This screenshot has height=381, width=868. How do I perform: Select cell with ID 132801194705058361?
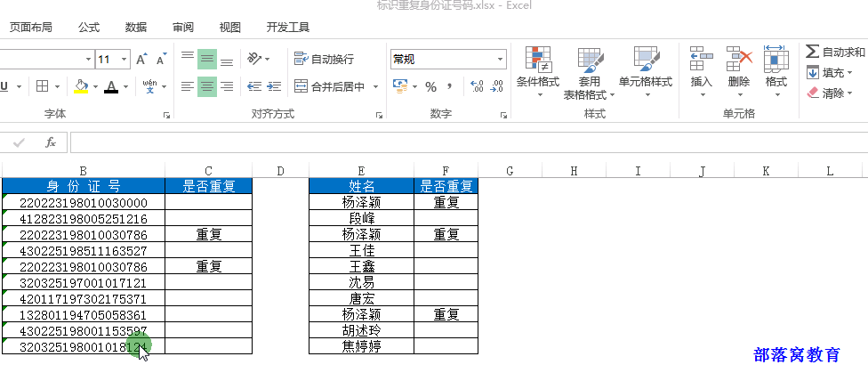tap(83, 314)
